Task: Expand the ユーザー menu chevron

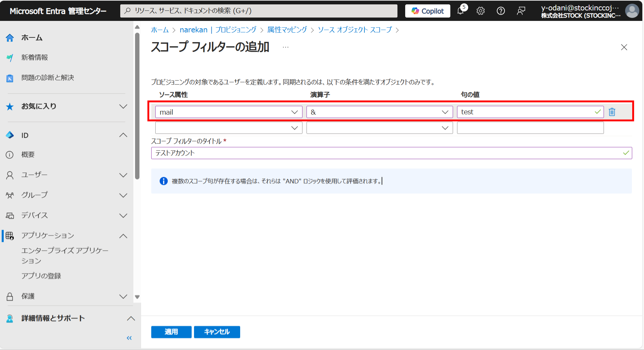Action: 123,175
